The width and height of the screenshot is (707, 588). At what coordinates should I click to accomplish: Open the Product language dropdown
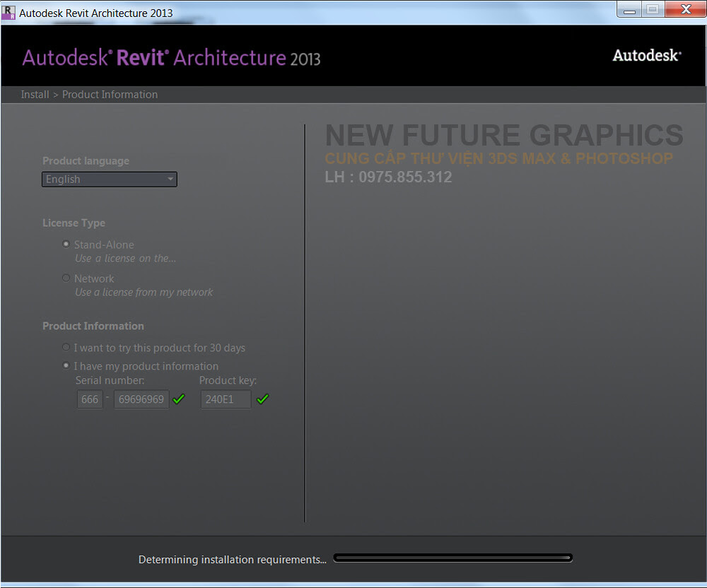click(x=109, y=180)
